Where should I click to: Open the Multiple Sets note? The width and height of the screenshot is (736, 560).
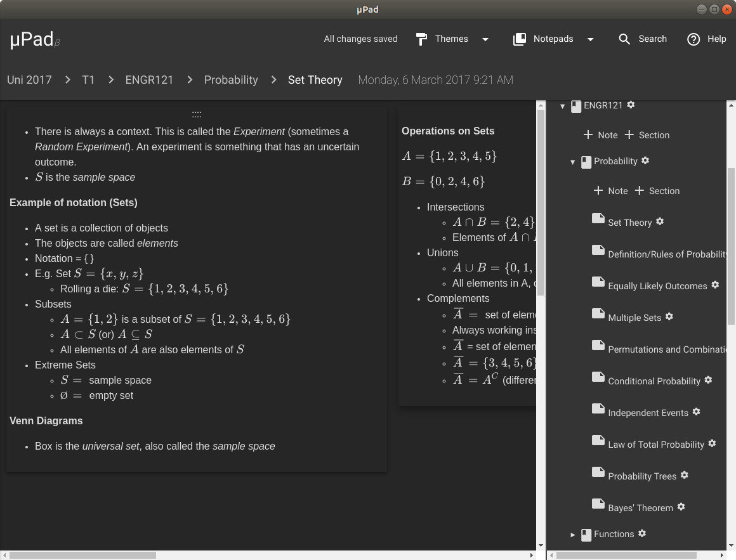coord(634,318)
